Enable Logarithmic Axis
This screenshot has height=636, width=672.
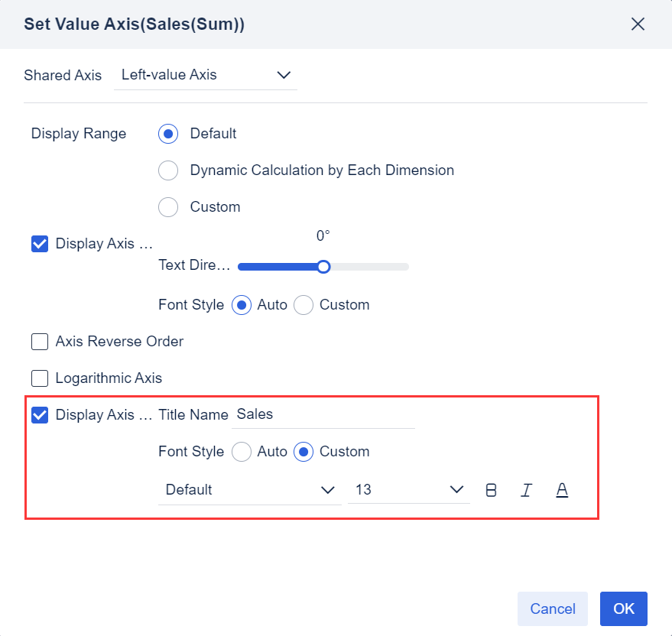point(39,378)
